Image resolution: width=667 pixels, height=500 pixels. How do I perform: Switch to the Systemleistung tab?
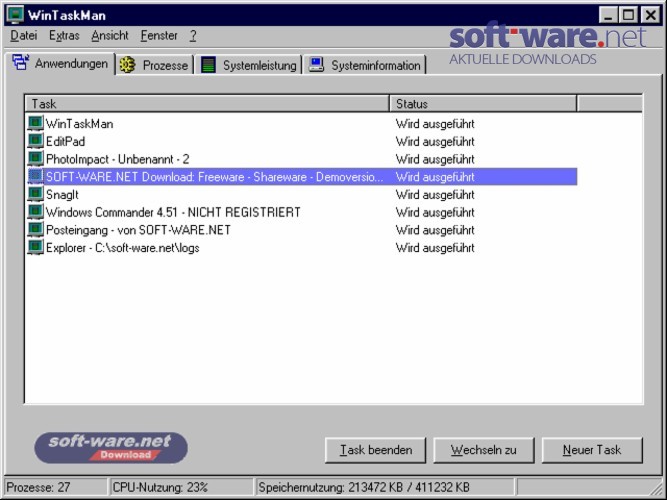[x=248, y=65]
